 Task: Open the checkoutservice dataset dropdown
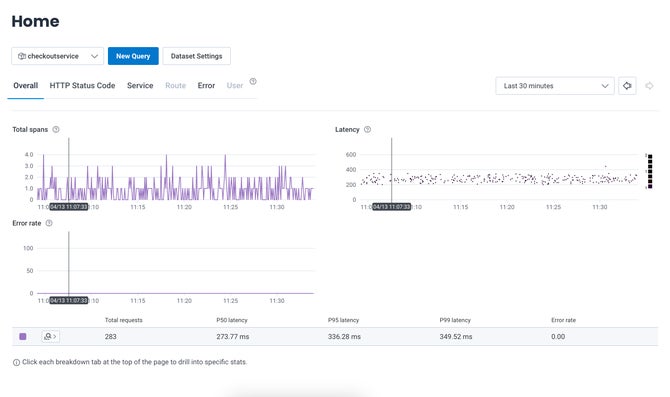(x=57, y=56)
